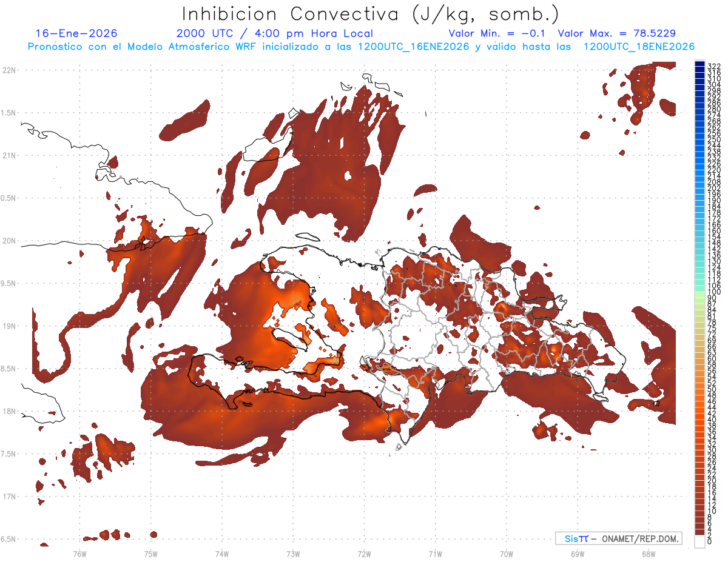Click the '75W' longitude label
This screenshot has width=728, height=562.
click(150, 554)
